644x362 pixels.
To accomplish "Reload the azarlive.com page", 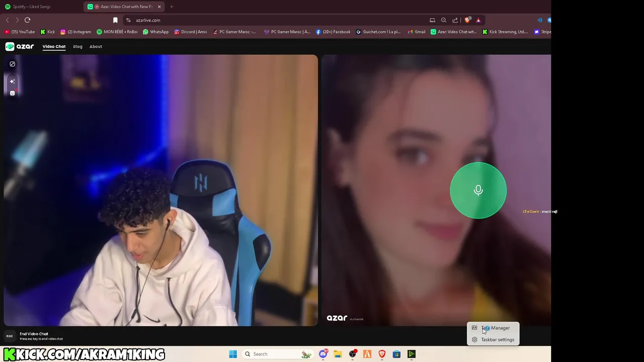I will tap(27, 20).
